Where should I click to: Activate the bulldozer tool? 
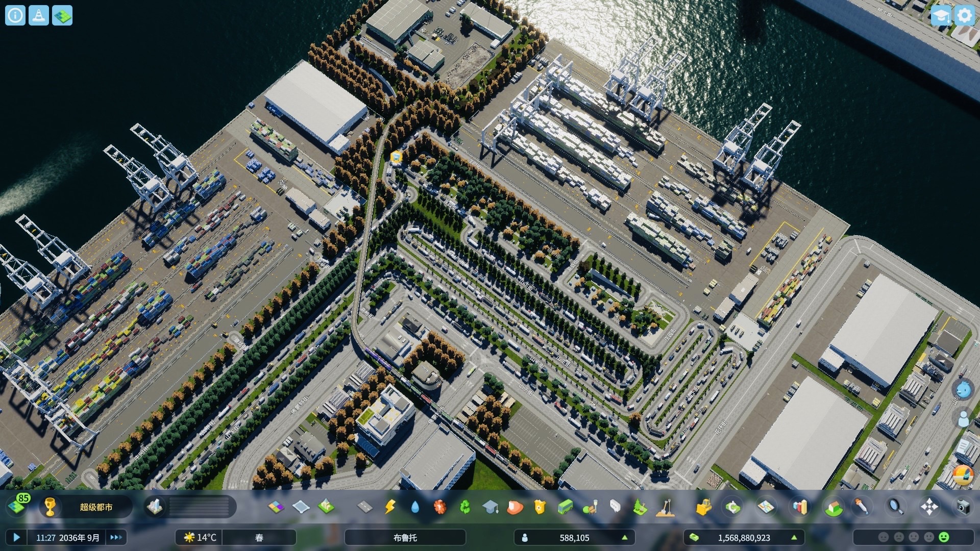pos(704,507)
